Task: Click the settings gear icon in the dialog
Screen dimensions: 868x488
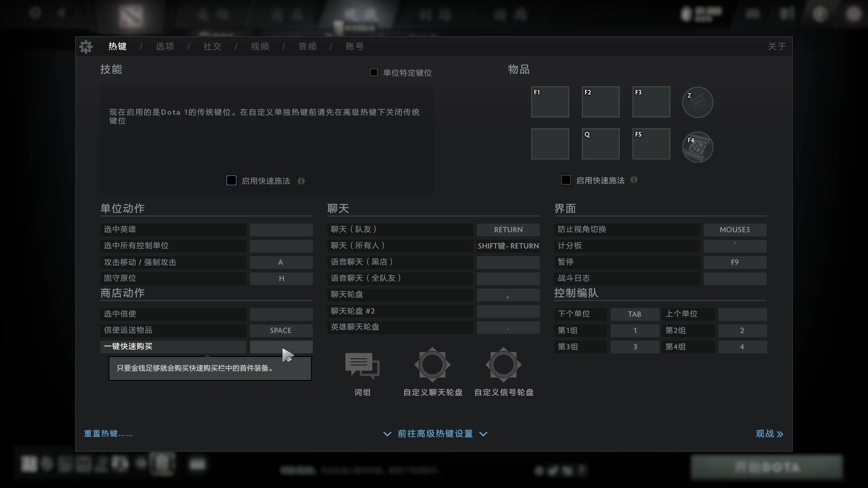Action: tap(86, 47)
